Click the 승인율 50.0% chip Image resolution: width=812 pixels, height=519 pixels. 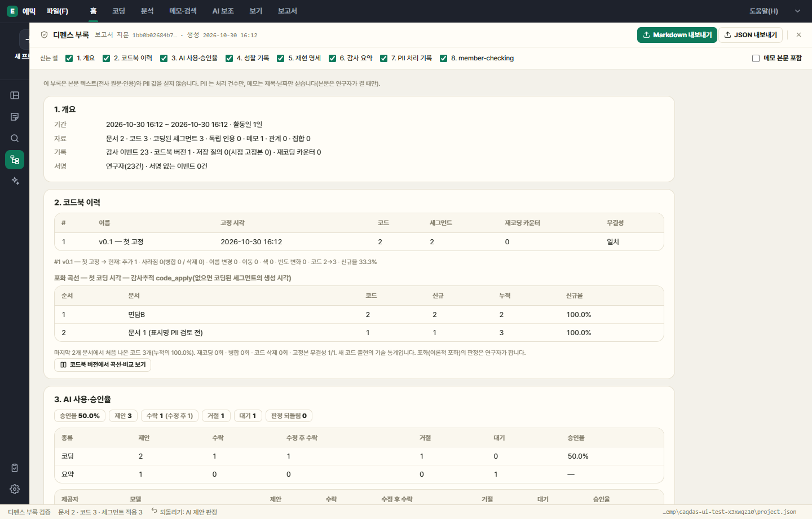(x=80, y=416)
